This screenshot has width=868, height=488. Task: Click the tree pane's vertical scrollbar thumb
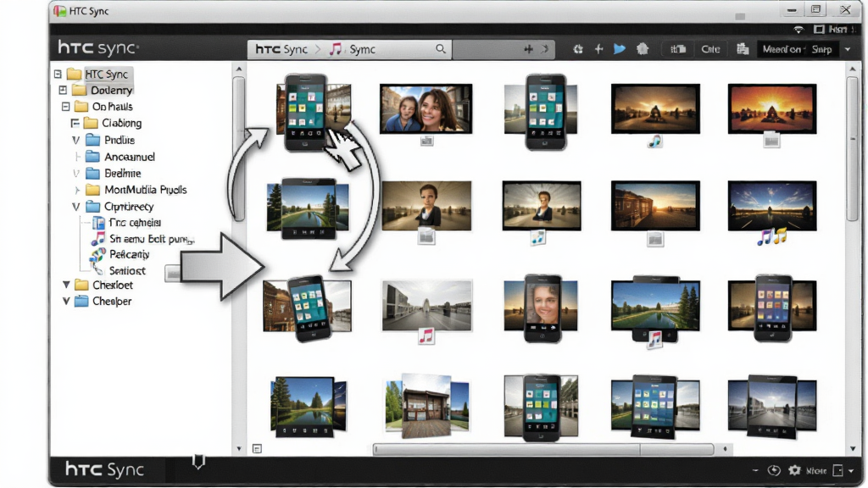(x=238, y=148)
